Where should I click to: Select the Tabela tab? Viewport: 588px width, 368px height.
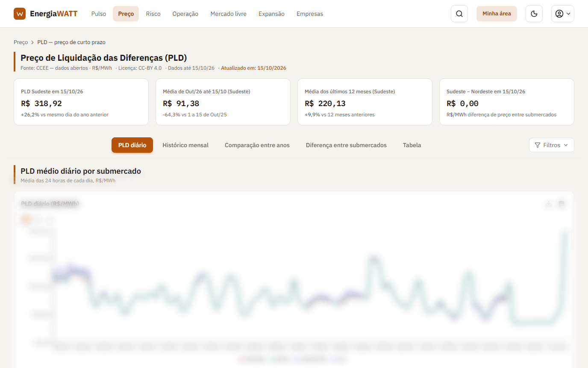coord(412,145)
